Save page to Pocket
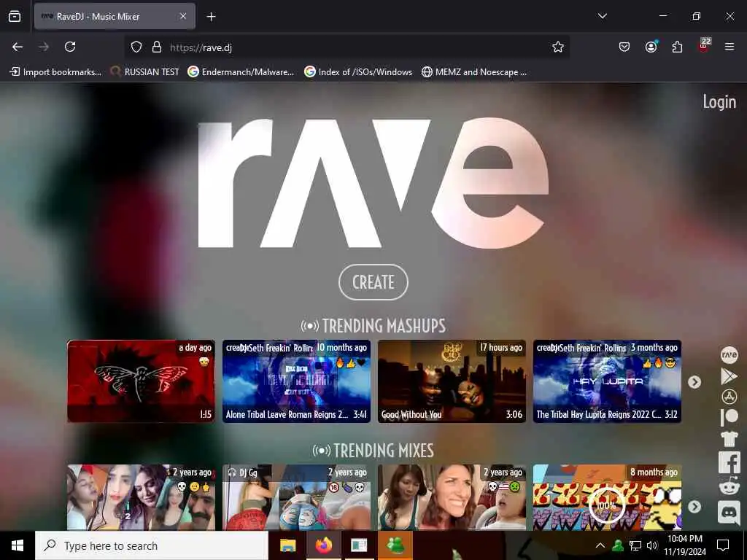Image resolution: width=747 pixels, height=560 pixels. click(624, 47)
